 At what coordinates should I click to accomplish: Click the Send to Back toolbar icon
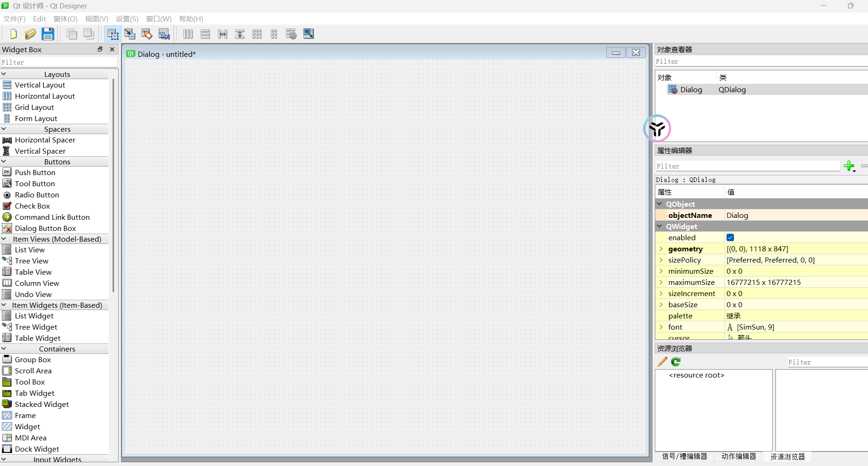72,34
